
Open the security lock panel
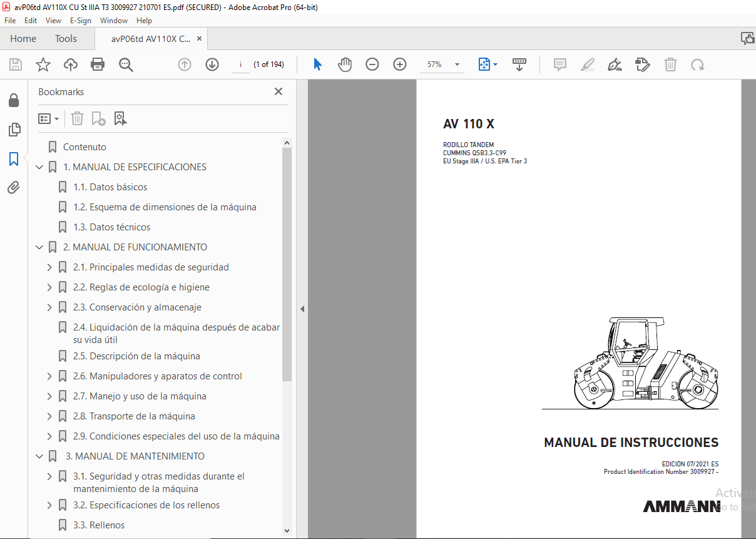[14, 100]
